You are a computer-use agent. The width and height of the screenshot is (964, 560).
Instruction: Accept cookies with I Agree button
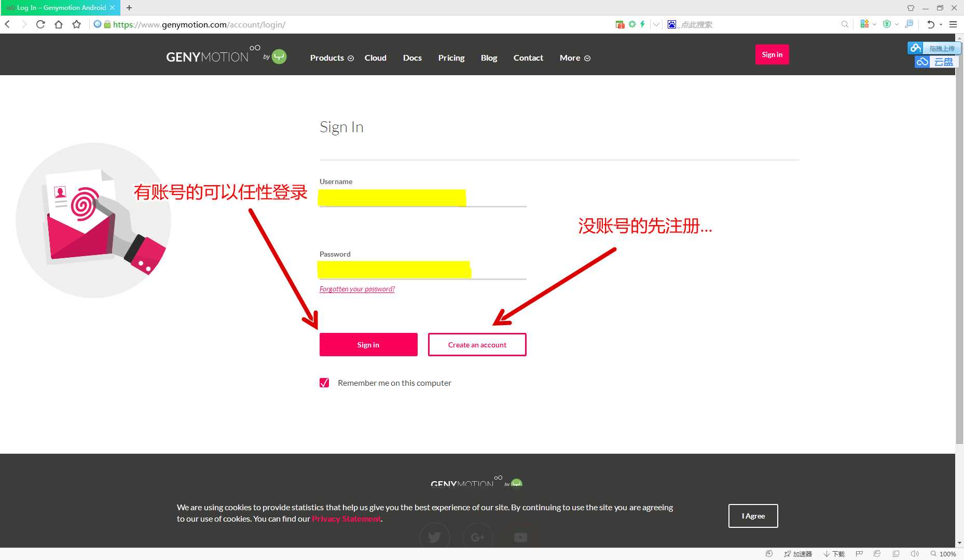pos(753,516)
